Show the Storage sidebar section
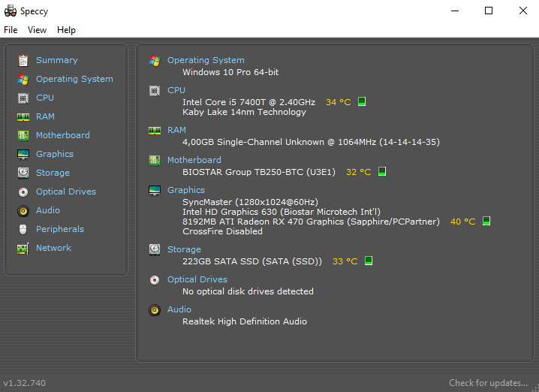Image resolution: width=539 pixels, height=392 pixels. tap(53, 173)
